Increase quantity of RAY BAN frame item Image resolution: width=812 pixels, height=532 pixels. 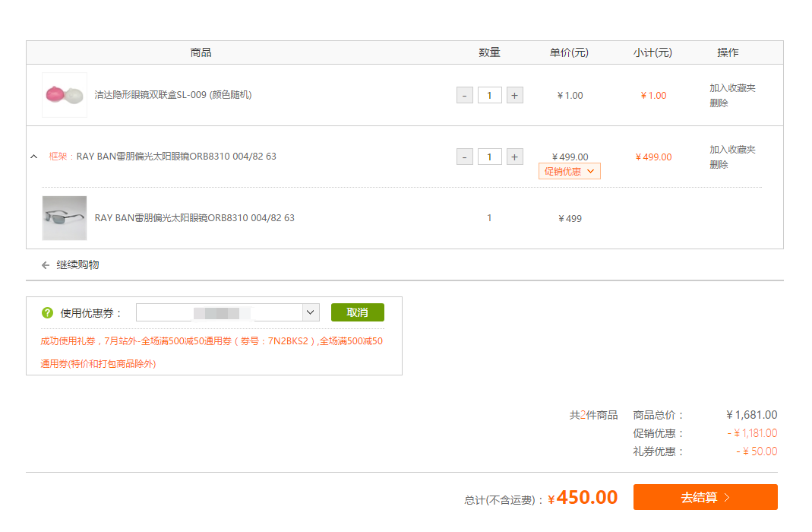point(514,157)
